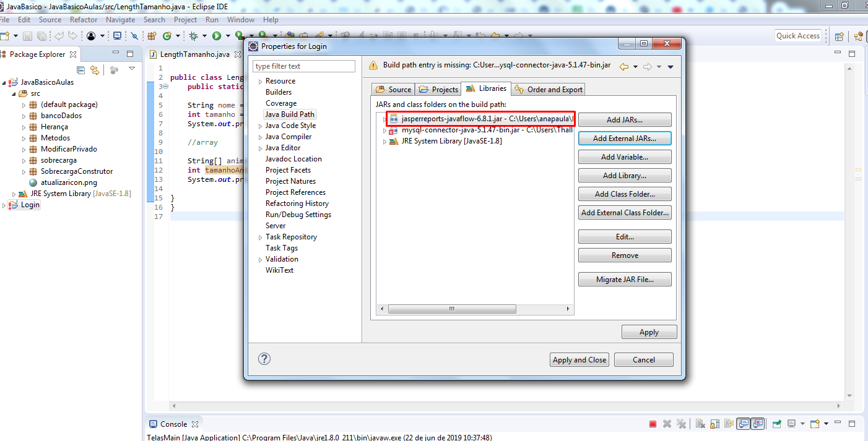Select Java Compiler in properties tree
The width and height of the screenshot is (868, 441).
click(x=289, y=137)
